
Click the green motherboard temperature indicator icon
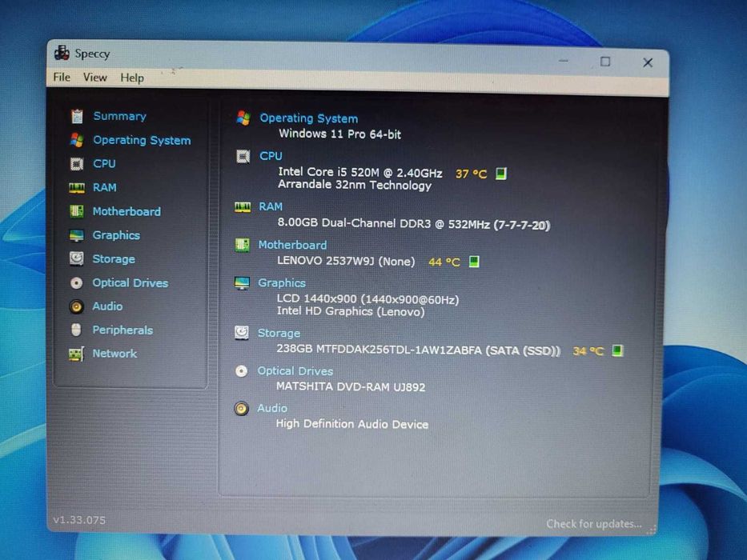474,262
